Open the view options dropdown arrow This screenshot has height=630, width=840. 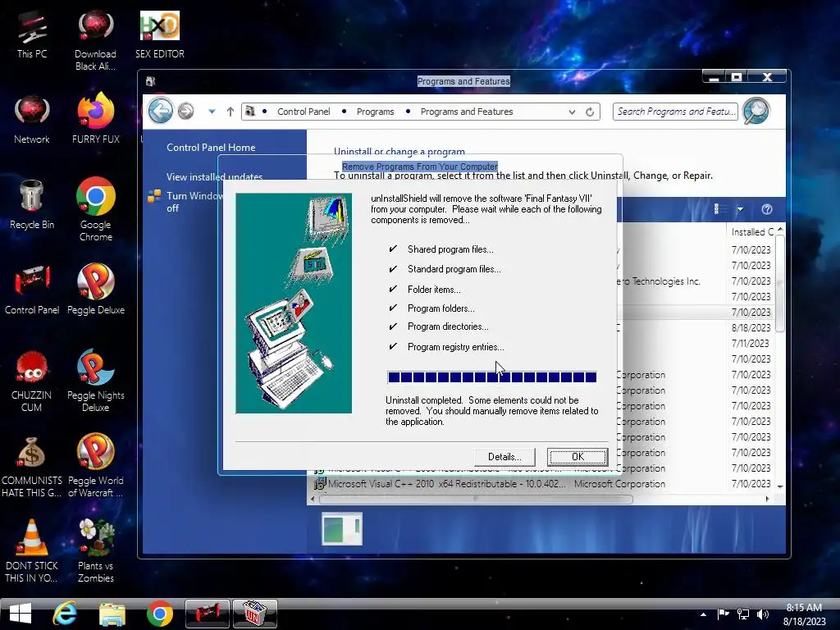pos(740,209)
